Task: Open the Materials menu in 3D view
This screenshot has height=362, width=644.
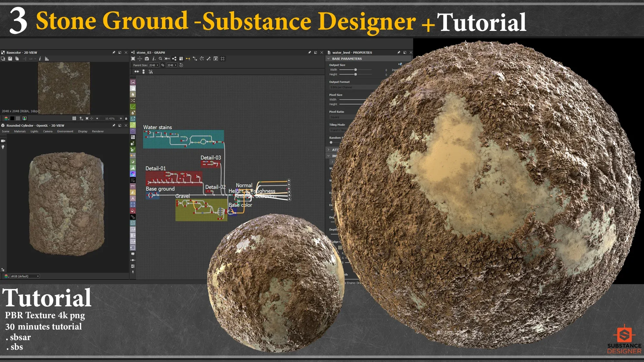Action: point(20,131)
